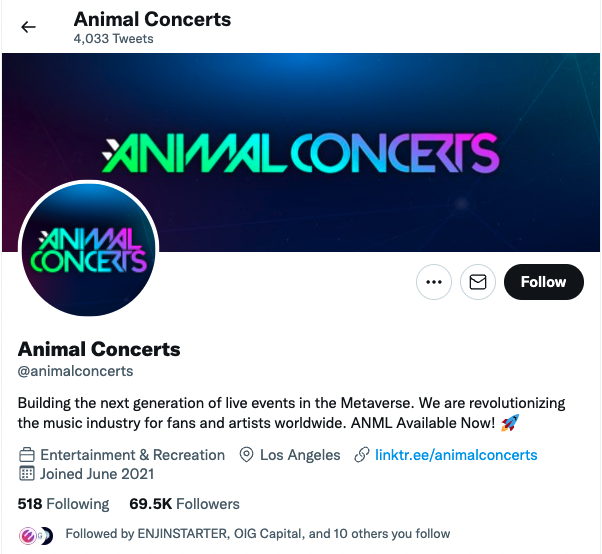Open the three-dot more options button

(433, 282)
